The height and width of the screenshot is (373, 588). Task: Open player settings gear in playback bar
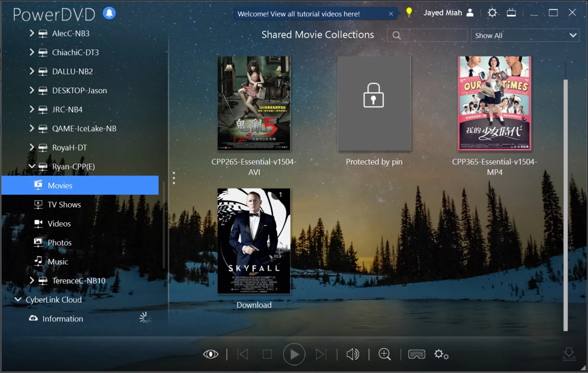441,354
